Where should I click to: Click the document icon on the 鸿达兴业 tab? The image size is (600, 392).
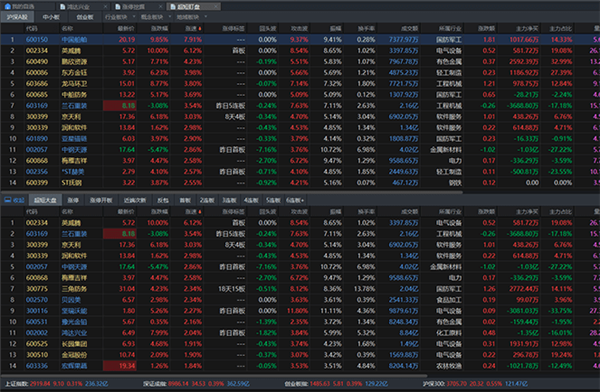point(63,7)
